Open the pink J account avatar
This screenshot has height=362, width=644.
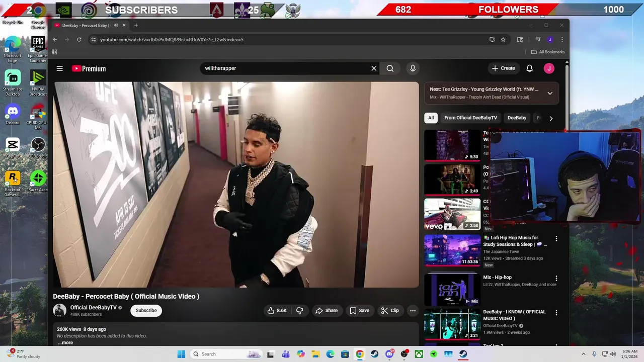pos(549,68)
